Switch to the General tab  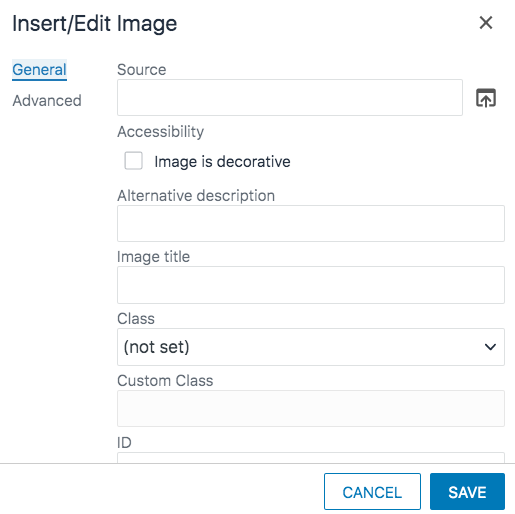point(39,70)
